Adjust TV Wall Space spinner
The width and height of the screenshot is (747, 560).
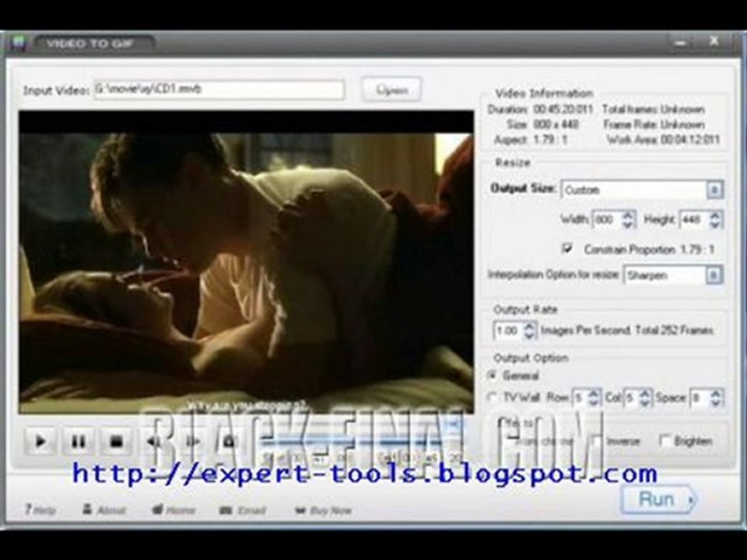715,397
